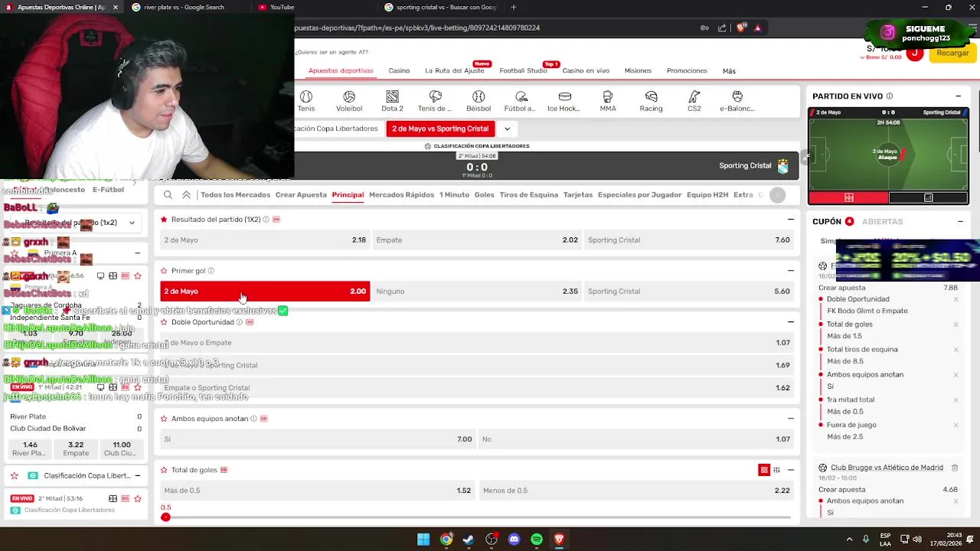The height and width of the screenshot is (551, 980).
Task: Open info for Resultado del partido market
Action: point(266,220)
